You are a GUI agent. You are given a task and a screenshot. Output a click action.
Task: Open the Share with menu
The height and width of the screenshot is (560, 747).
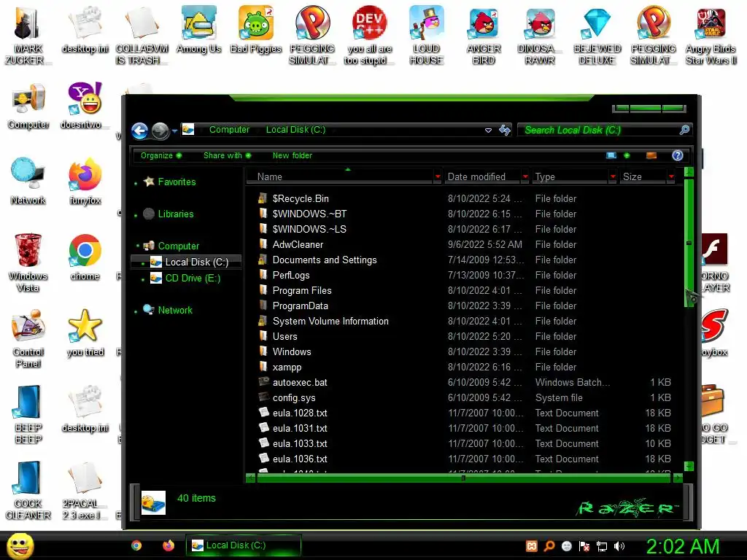click(227, 156)
